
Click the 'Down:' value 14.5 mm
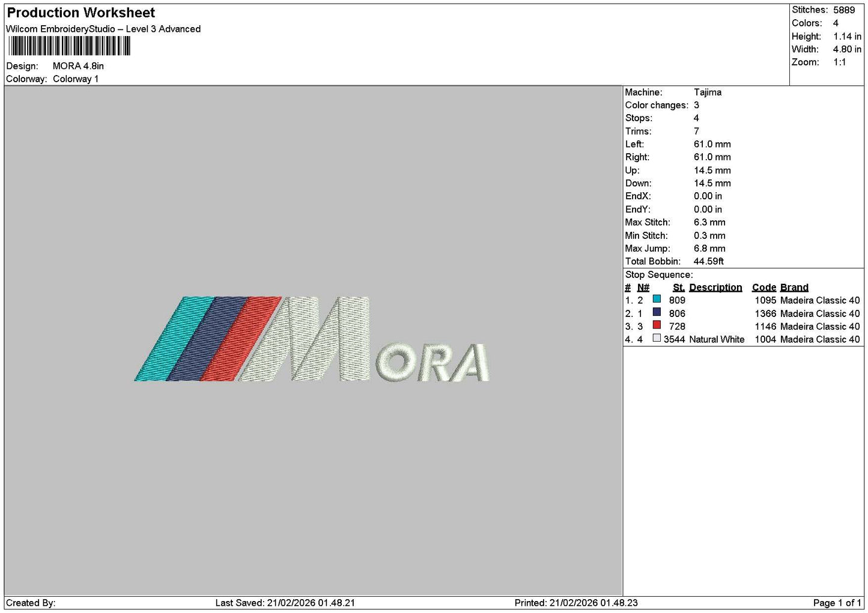click(712, 183)
